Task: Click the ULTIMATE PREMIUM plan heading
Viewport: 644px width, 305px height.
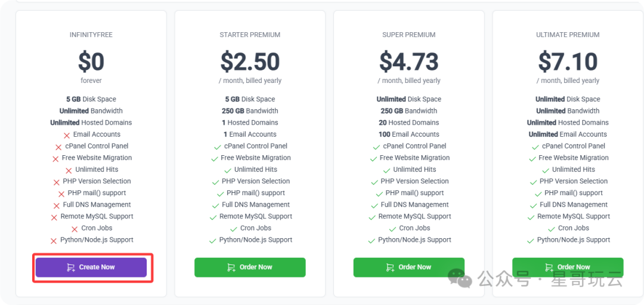Action: 568,35
